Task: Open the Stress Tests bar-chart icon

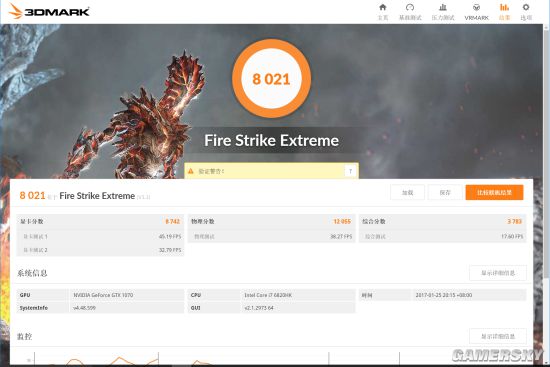Action: click(x=443, y=7)
